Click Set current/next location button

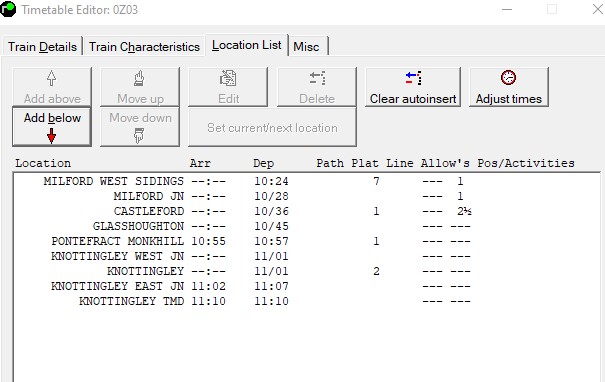272,127
